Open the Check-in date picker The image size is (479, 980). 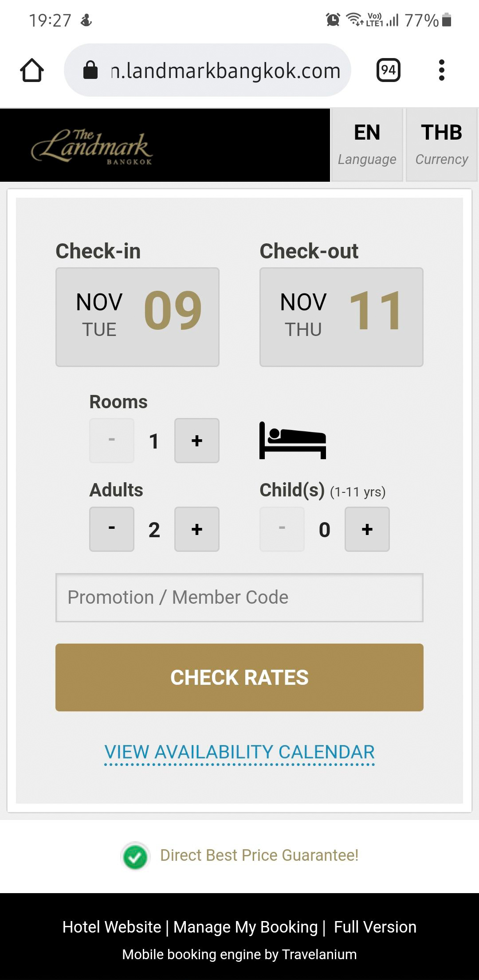click(x=137, y=317)
